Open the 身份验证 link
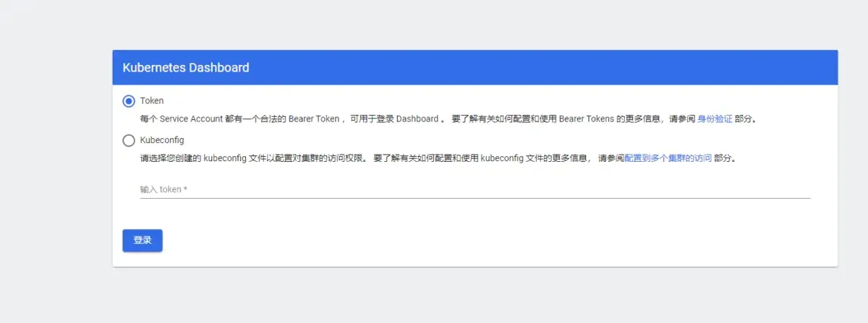868x323 pixels. 715,119
